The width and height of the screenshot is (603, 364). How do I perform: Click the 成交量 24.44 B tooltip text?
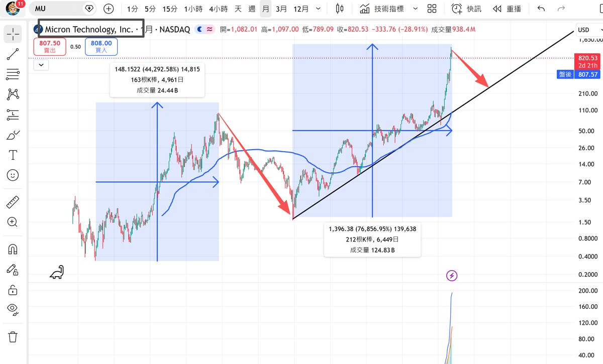pyautogui.click(x=157, y=90)
